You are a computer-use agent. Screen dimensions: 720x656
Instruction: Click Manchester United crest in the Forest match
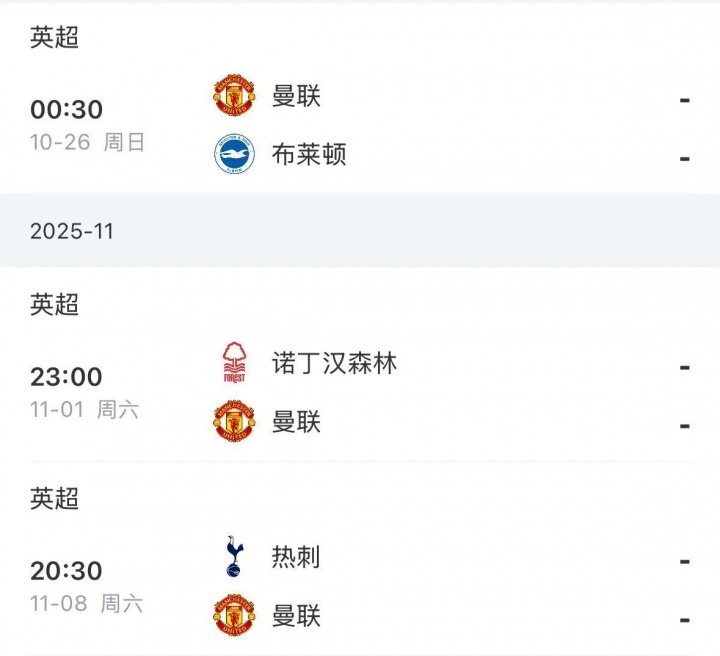[235, 421]
